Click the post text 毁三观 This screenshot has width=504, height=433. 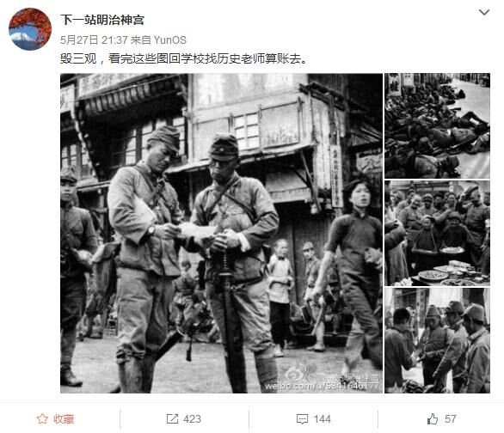click(78, 58)
